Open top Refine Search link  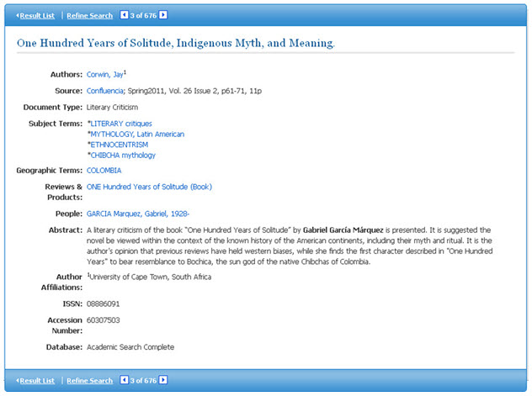[x=89, y=15]
